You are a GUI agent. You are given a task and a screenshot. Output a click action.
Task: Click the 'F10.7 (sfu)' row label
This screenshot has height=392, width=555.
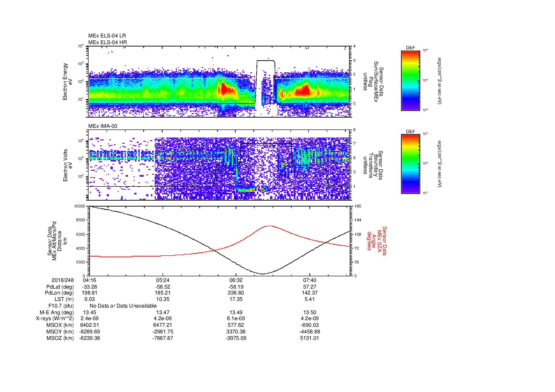pos(61,306)
